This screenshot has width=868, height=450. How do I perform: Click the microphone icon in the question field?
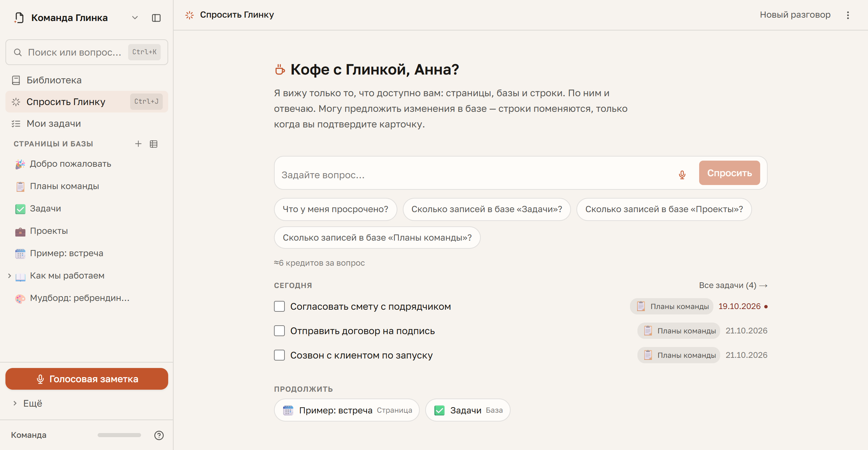[682, 175]
